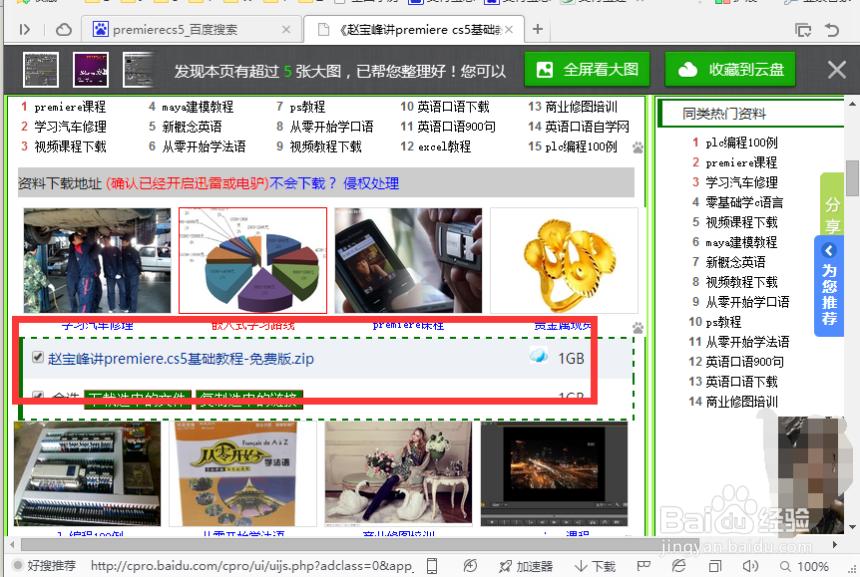Open the tab list window icon
Screen dimensions: 860x577
coord(803,30)
